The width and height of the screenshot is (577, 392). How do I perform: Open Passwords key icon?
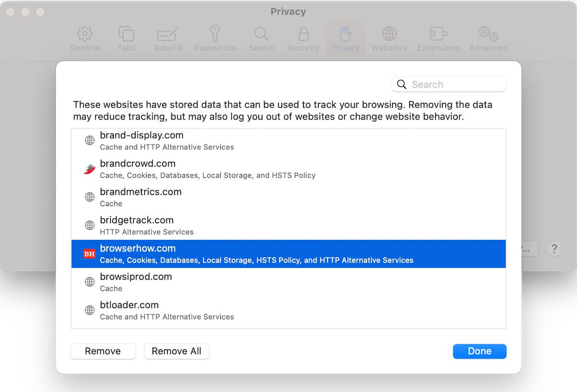(x=215, y=34)
